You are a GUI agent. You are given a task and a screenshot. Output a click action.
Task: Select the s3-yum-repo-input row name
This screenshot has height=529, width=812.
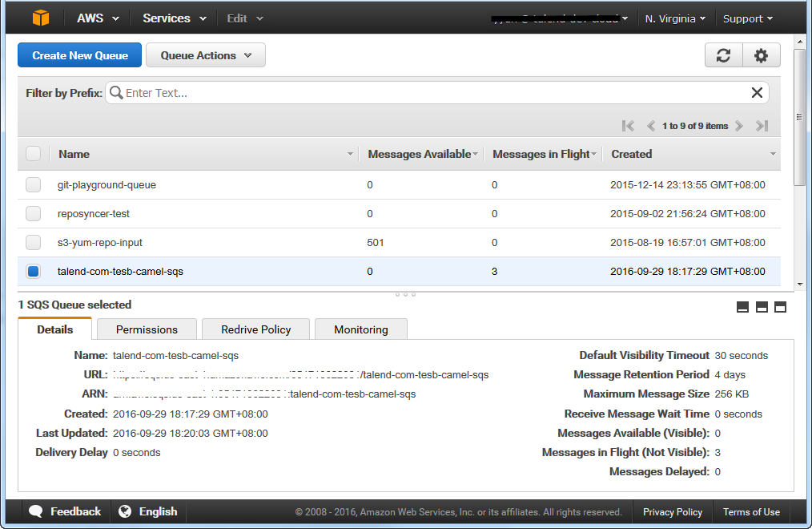coord(99,243)
